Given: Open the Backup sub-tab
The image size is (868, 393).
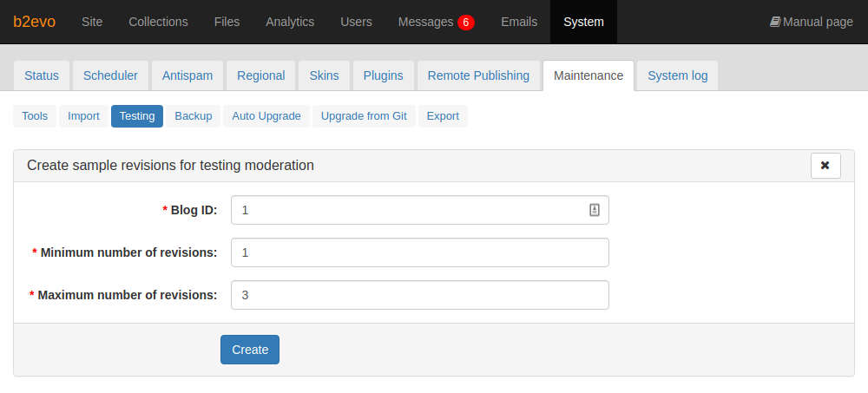Looking at the screenshot, I should pyautogui.click(x=194, y=116).
